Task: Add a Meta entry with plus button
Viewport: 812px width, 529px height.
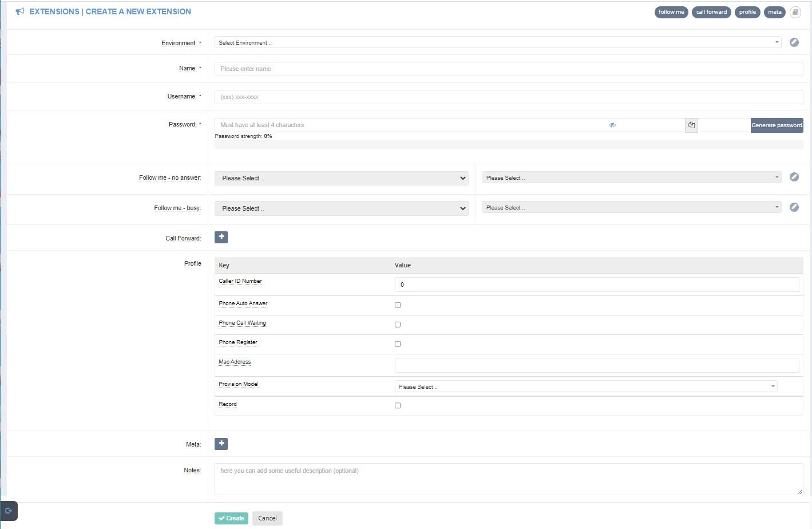Action: (221, 444)
